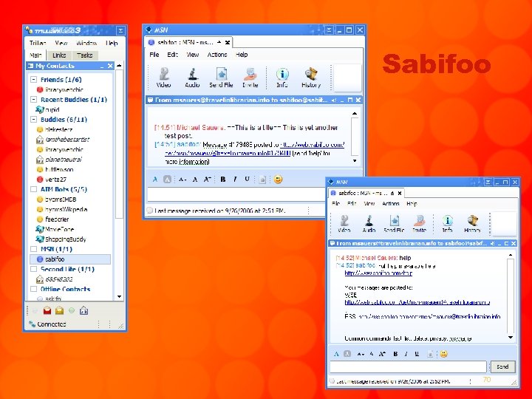
Task: Click the house-shaped icon in Trillian's bottom toolbar
Action: point(83,310)
